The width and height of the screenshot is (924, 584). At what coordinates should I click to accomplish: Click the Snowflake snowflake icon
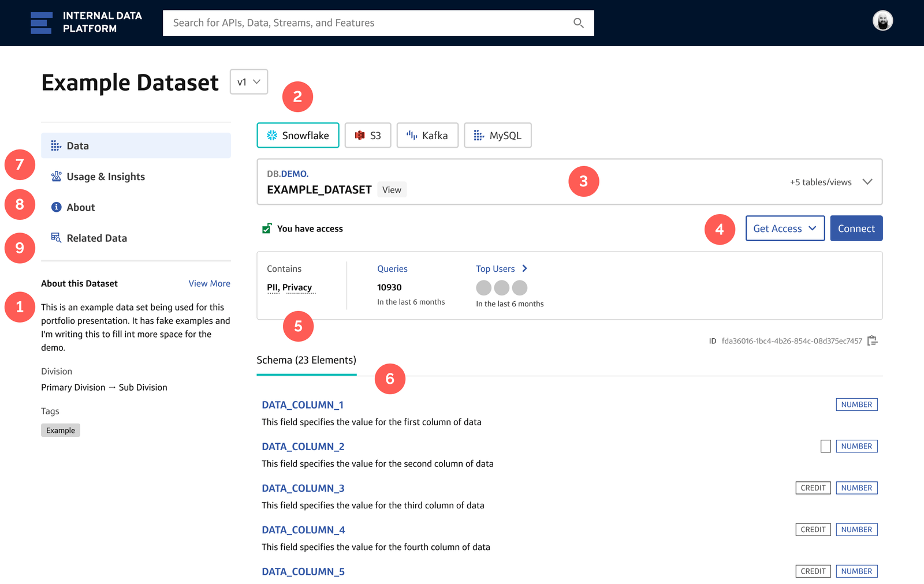pos(272,135)
